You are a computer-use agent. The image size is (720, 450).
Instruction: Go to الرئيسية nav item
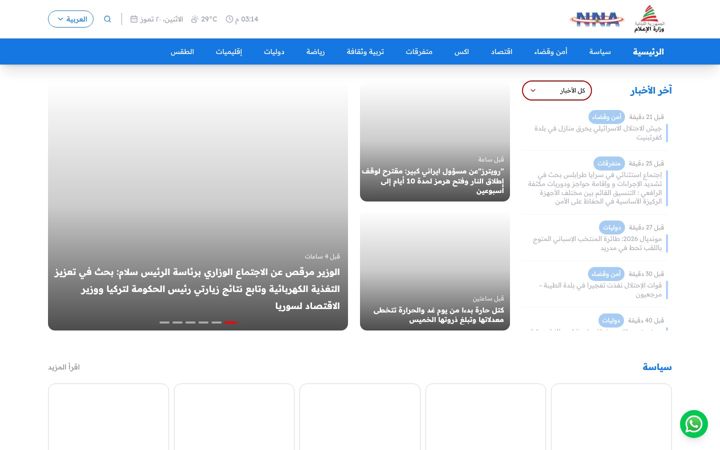648,52
